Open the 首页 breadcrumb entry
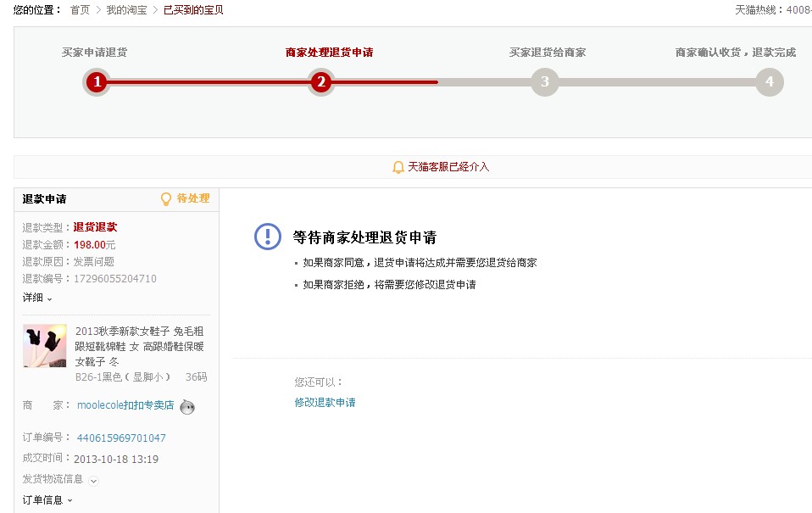The image size is (812, 513). 81,10
